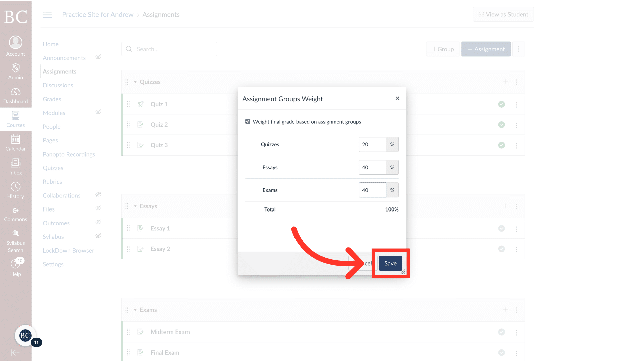Collapse the Quizzes assignment group
Image resolution: width=644 pixels, height=362 pixels.
(x=136, y=82)
